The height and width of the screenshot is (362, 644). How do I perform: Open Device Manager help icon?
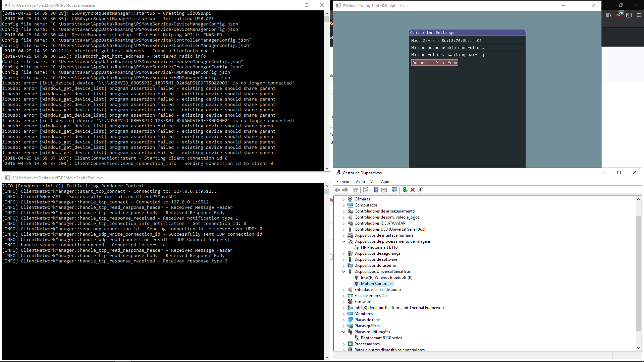(376, 190)
